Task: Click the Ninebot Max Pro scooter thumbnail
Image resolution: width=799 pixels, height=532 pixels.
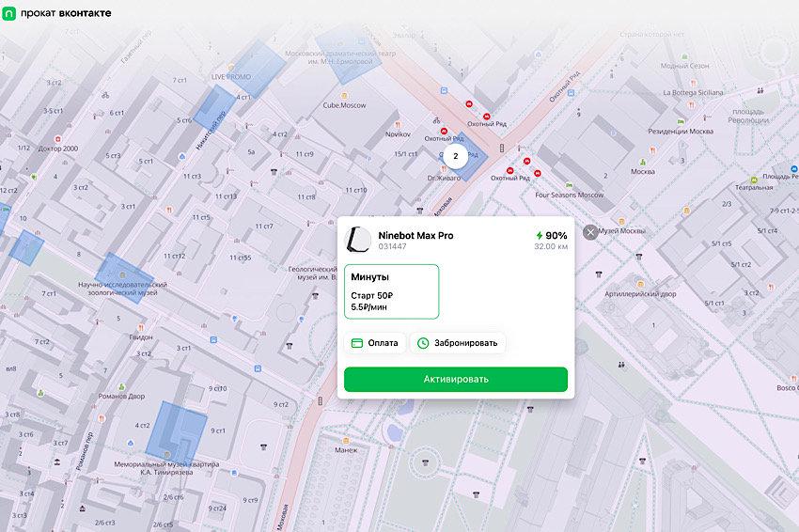Action: (x=358, y=241)
